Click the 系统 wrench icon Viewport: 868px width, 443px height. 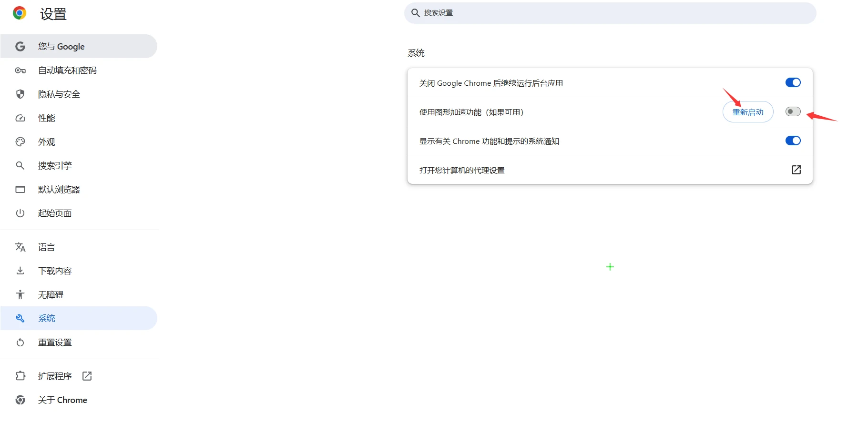(20, 318)
